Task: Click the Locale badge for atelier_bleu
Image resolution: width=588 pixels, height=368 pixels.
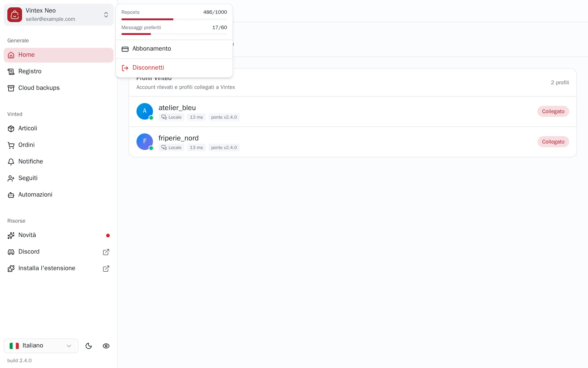Action: coord(171,117)
